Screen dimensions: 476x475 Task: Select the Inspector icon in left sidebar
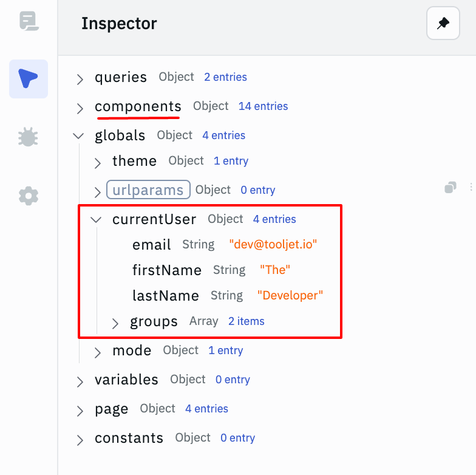(29, 79)
